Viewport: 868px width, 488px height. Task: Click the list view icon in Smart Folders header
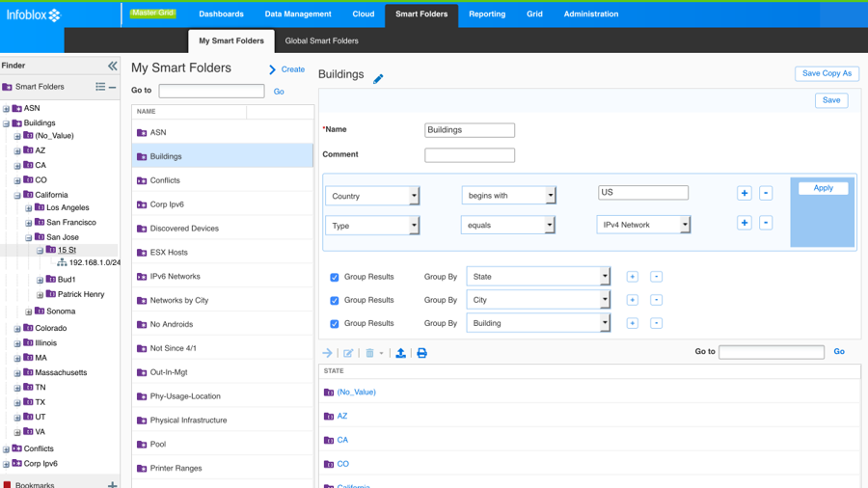[x=100, y=87]
